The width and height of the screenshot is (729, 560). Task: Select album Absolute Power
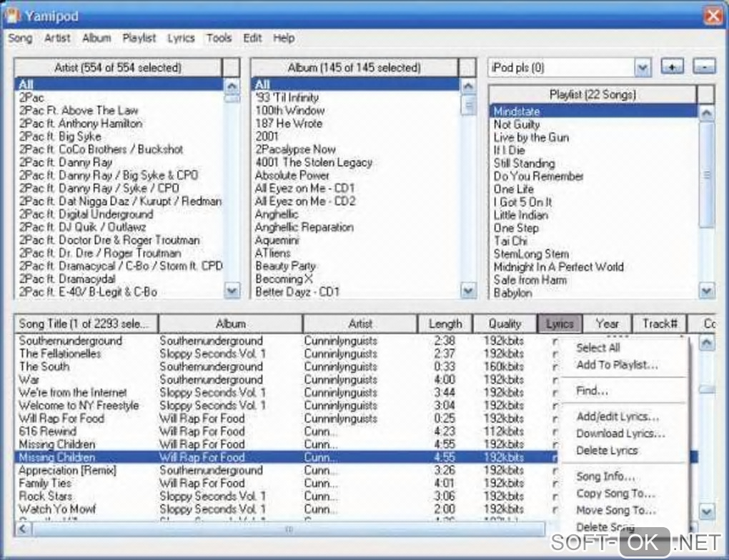356,175
